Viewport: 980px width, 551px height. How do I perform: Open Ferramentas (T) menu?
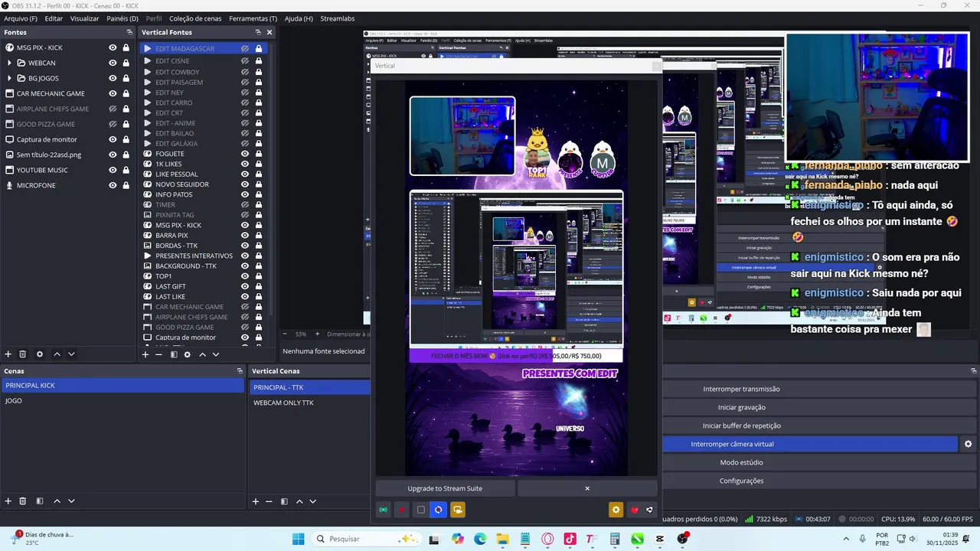click(253, 18)
